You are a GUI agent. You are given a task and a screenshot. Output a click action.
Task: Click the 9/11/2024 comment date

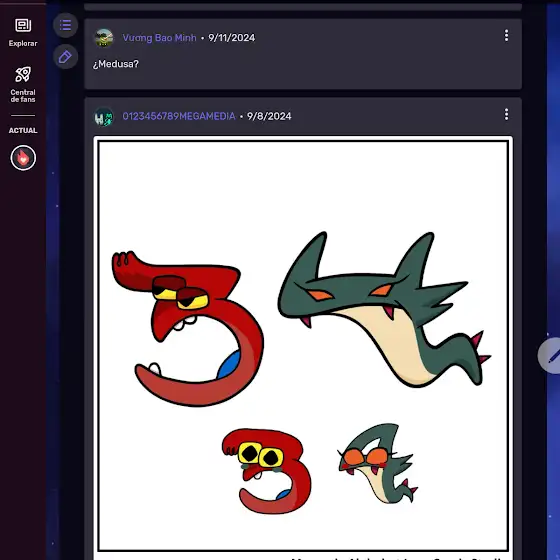231,38
